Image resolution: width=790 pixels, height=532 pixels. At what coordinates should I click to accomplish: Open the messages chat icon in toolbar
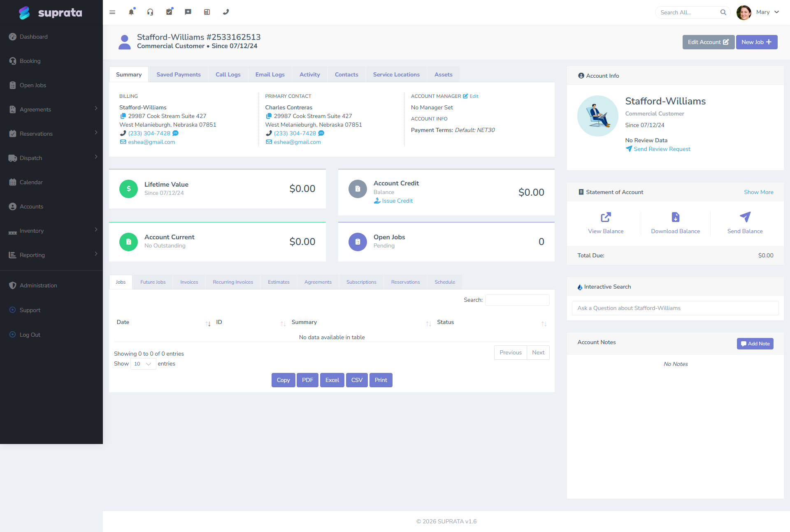(188, 12)
